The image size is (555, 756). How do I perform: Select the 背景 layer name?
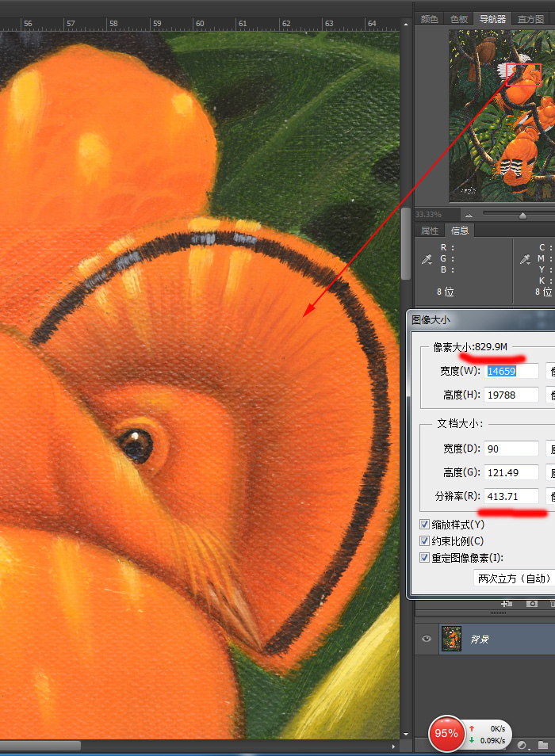pyautogui.click(x=480, y=640)
